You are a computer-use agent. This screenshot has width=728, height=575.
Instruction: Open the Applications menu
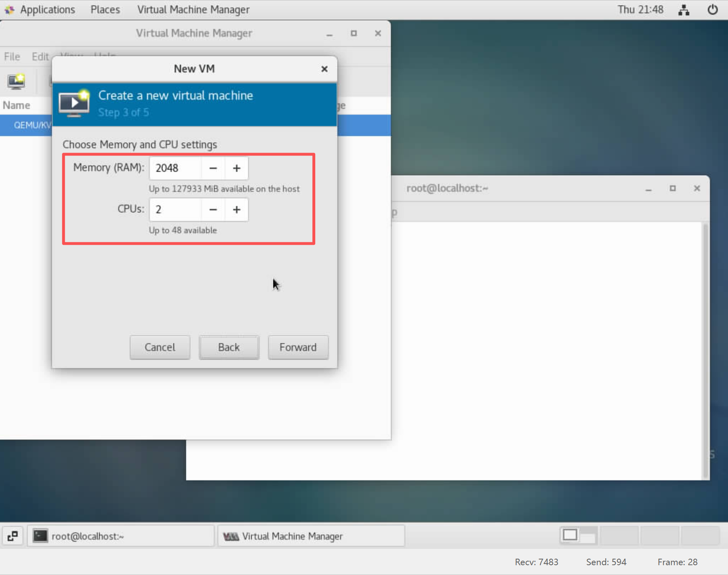[47, 10]
